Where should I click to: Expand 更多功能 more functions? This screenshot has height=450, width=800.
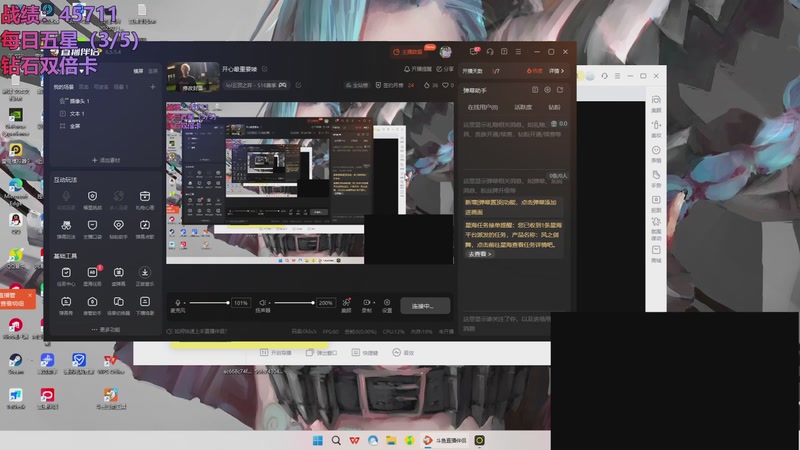(x=106, y=330)
